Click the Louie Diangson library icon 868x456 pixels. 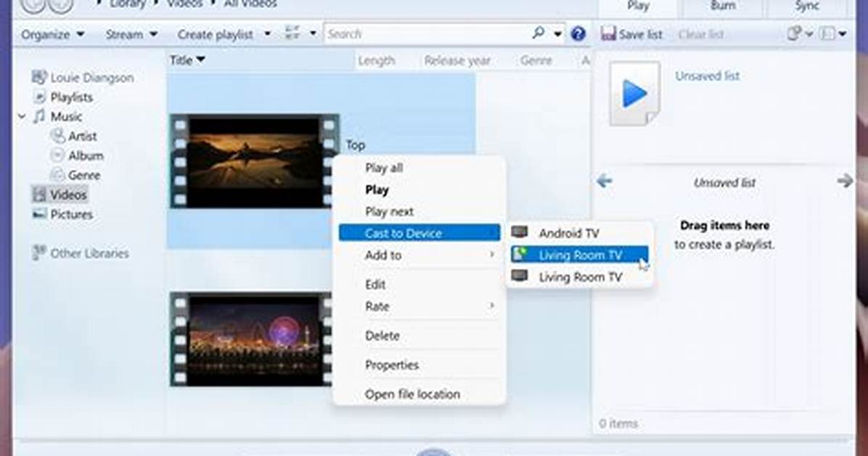point(38,77)
